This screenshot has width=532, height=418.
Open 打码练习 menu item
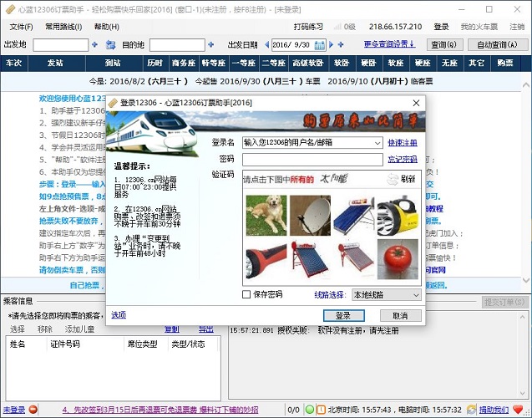tap(308, 27)
